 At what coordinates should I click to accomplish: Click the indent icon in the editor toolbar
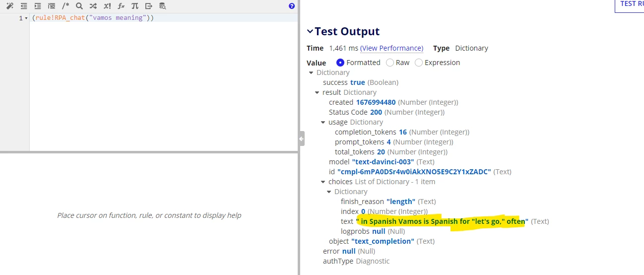[x=38, y=6]
